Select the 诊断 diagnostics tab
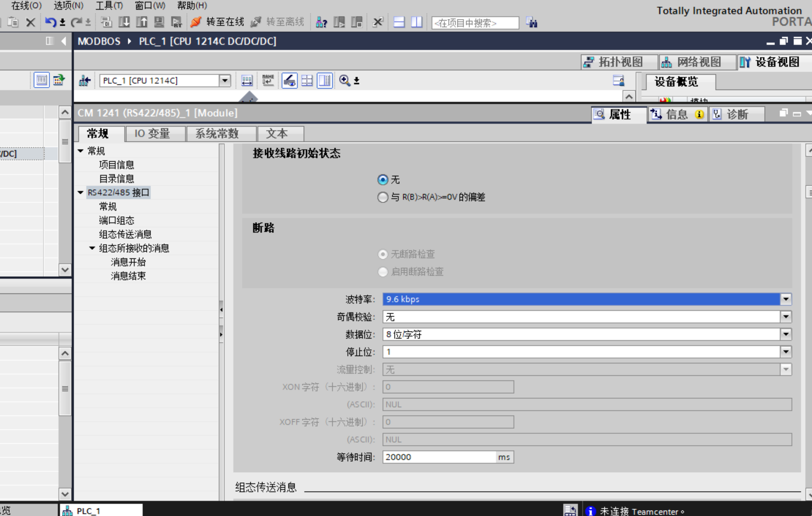This screenshot has height=516, width=812. pos(736,115)
